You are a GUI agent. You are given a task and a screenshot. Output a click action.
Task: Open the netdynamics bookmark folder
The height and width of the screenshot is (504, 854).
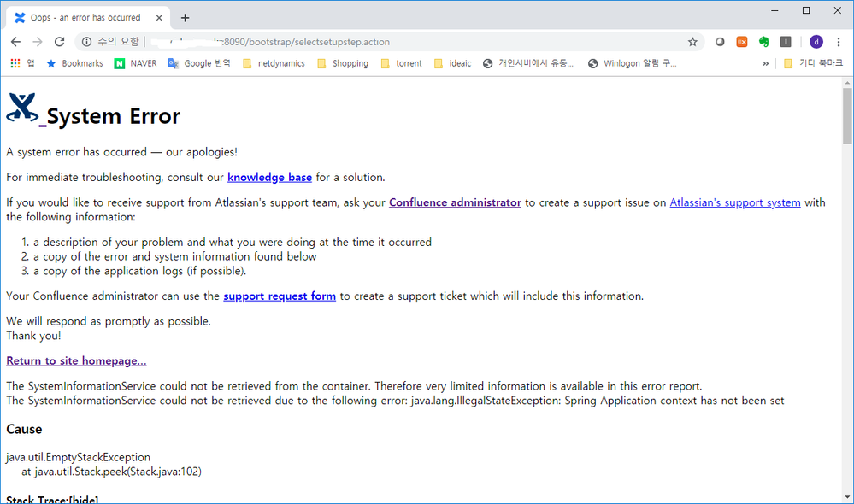(x=274, y=63)
